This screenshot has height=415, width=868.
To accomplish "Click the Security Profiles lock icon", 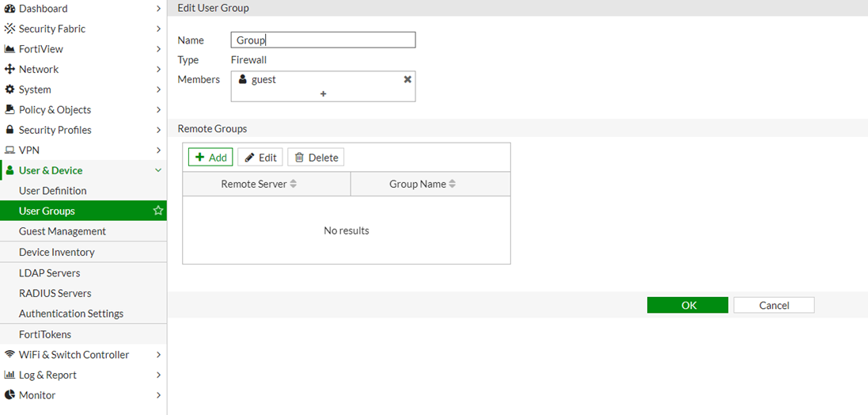I will pos(10,130).
